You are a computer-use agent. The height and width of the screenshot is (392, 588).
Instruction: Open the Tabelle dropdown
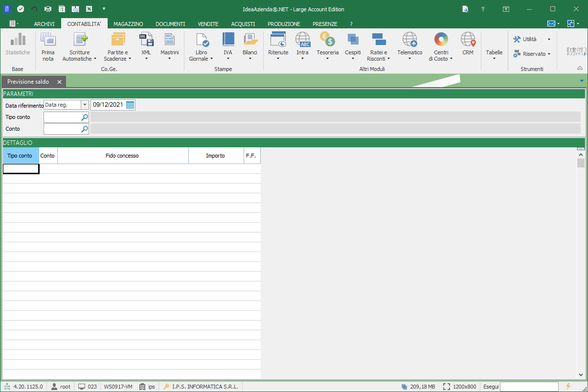[494, 46]
